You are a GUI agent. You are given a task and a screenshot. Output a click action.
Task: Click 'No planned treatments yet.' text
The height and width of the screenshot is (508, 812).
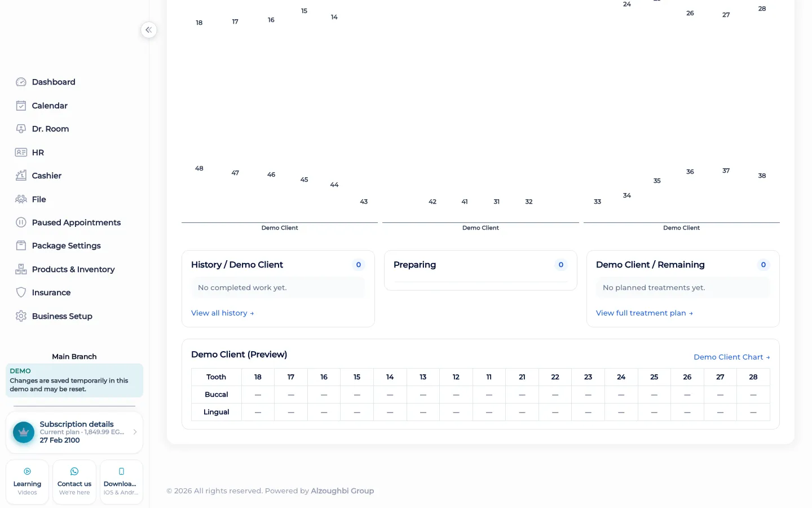pos(654,288)
